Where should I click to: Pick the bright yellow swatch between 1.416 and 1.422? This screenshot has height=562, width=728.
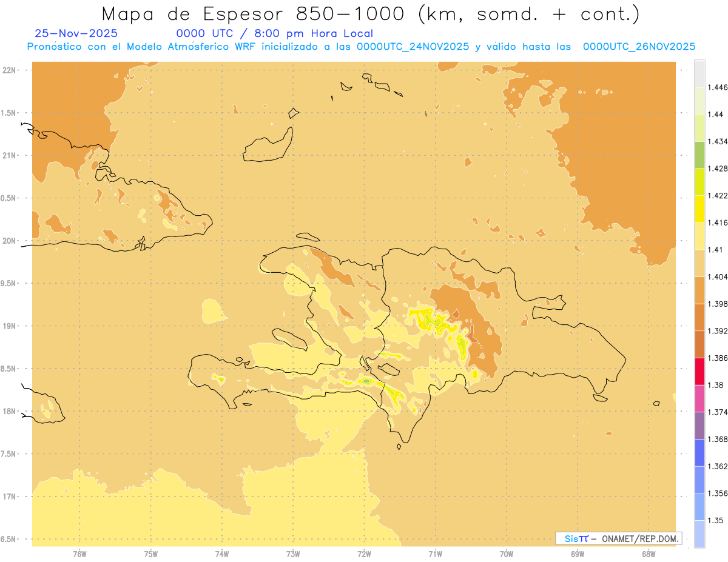click(699, 209)
